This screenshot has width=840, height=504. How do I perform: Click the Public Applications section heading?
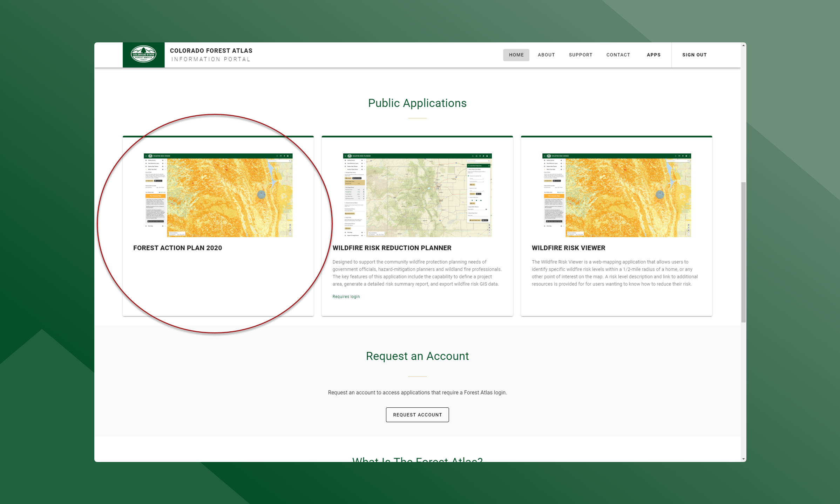[417, 103]
